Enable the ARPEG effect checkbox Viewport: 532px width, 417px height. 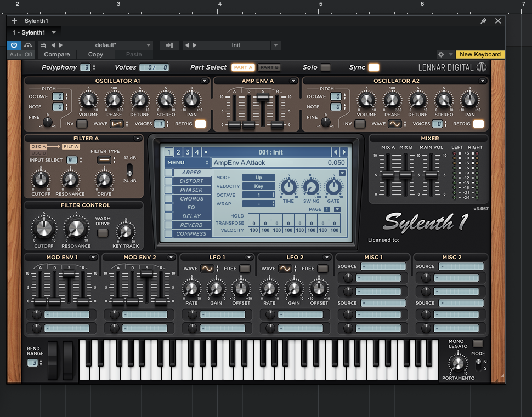[x=168, y=172]
